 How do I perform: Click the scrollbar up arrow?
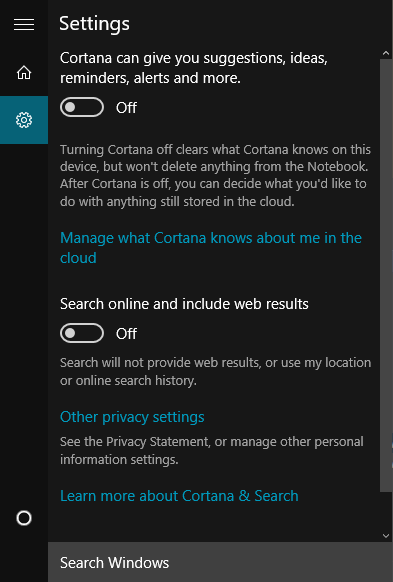click(386, 54)
